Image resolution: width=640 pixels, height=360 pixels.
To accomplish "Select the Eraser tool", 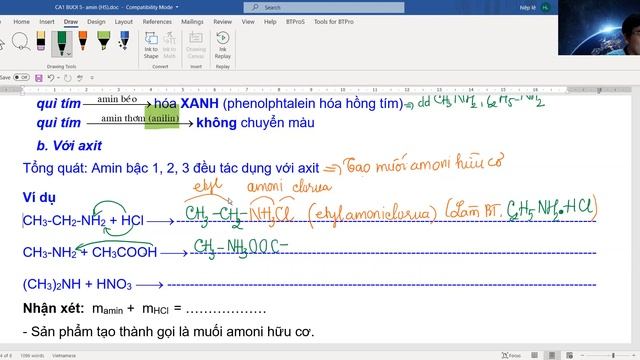I will pyautogui.click(x=41, y=41).
